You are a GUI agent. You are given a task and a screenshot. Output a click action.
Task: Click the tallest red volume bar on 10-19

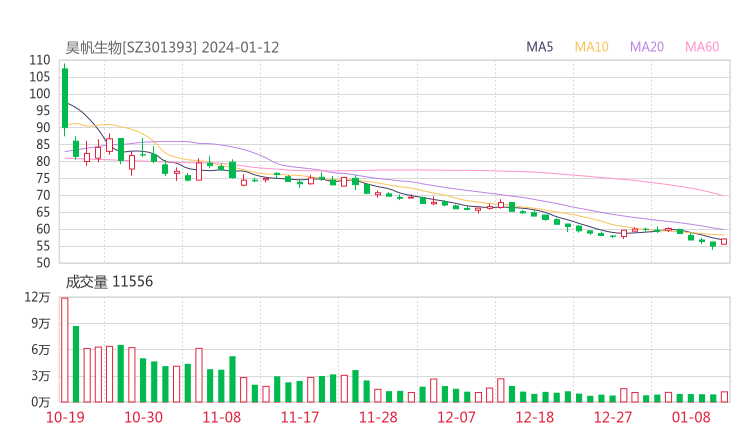coord(65,350)
